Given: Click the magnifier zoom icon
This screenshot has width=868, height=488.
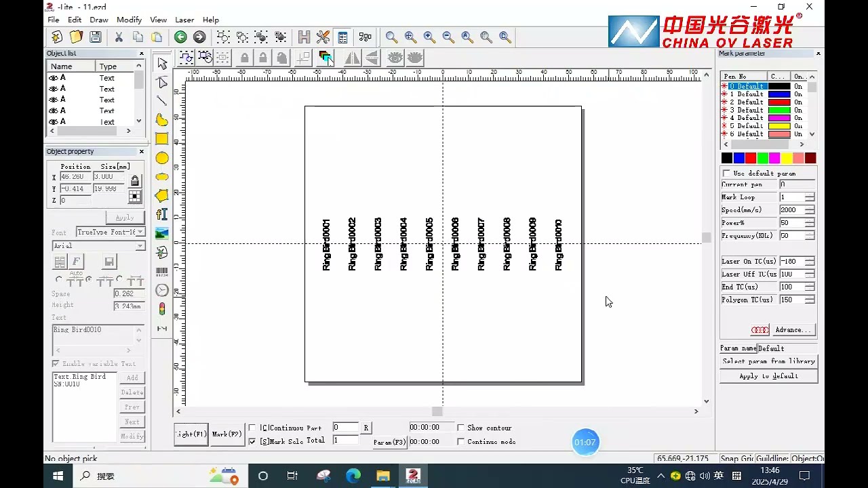Looking at the screenshot, I should tap(391, 37).
